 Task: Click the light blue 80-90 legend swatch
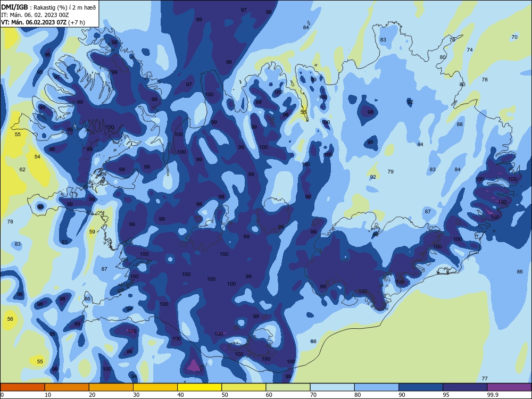[377, 387]
